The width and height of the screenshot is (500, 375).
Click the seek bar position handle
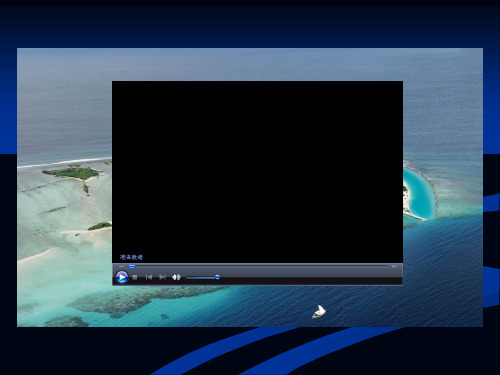pyautogui.click(x=132, y=266)
